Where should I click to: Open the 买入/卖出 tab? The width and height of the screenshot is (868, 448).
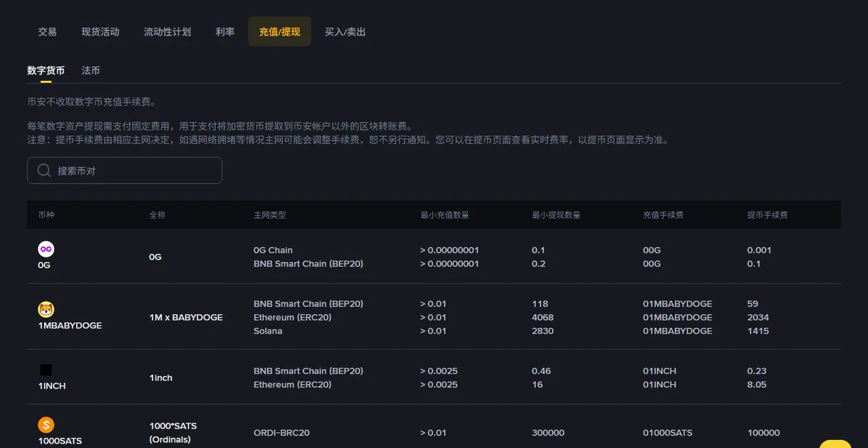(345, 32)
